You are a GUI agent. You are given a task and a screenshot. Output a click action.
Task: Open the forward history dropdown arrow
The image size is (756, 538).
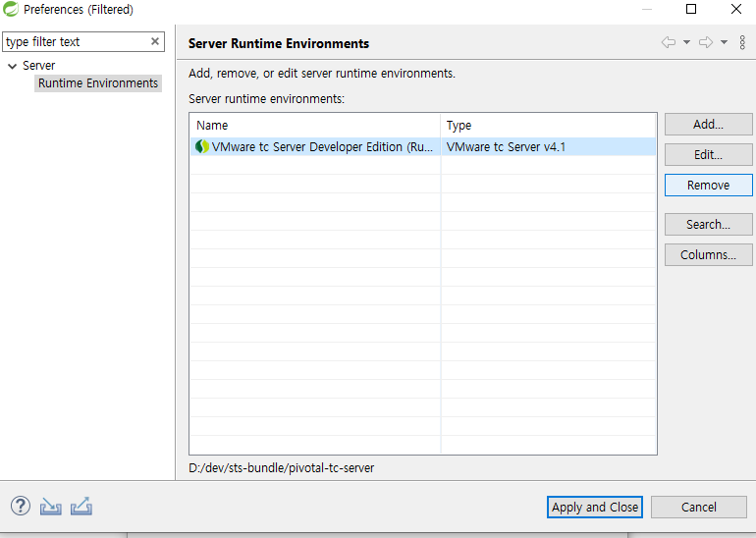pyautogui.click(x=724, y=42)
